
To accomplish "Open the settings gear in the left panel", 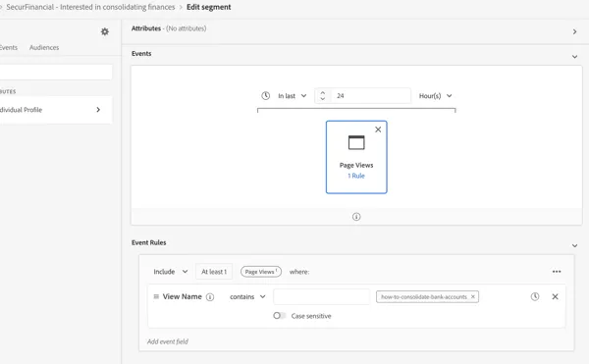I will pos(105,31).
